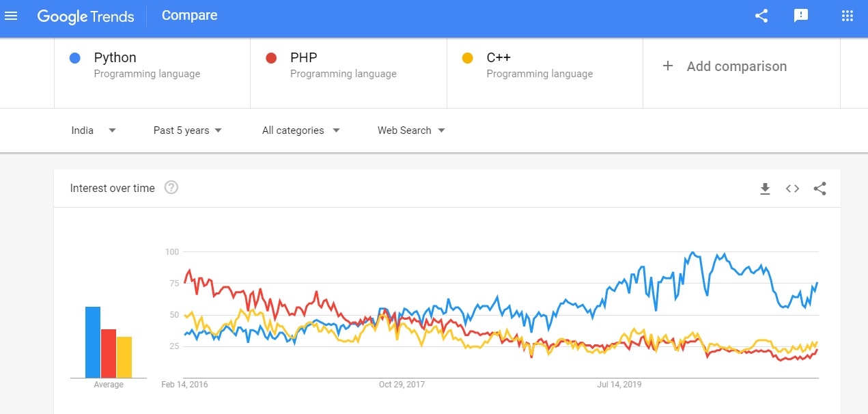Share the Interest over time chart
The height and width of the screenshot is (414, 868).
[820, 189]
